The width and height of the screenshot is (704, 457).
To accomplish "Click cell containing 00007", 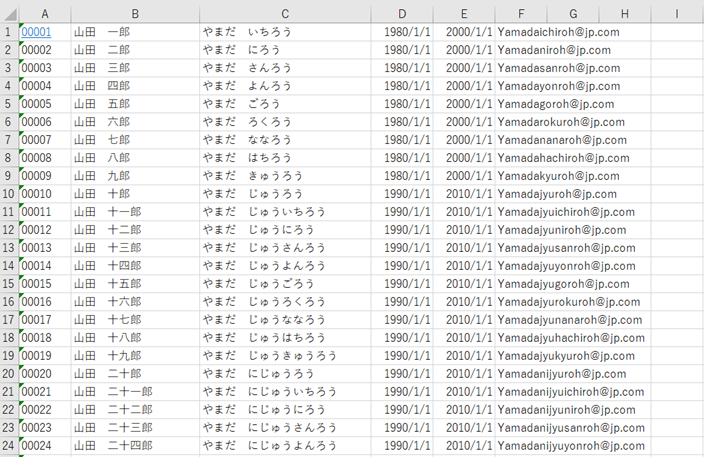I will 45,140.
